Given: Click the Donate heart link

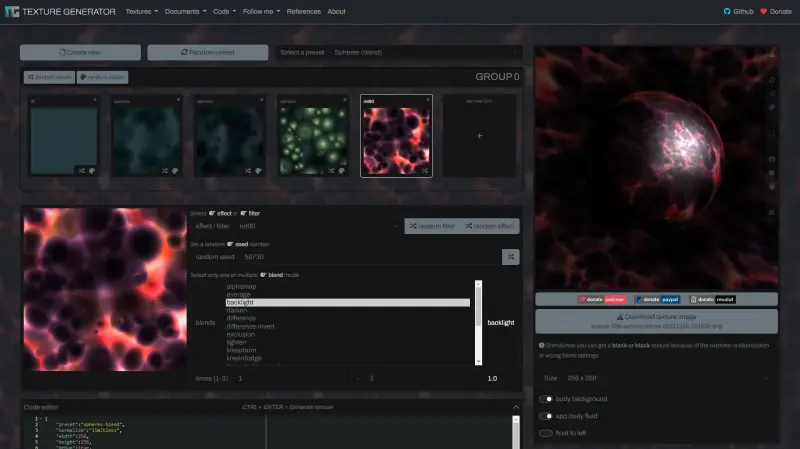Looking at the screenshot, I should click(x=776, y=11).
